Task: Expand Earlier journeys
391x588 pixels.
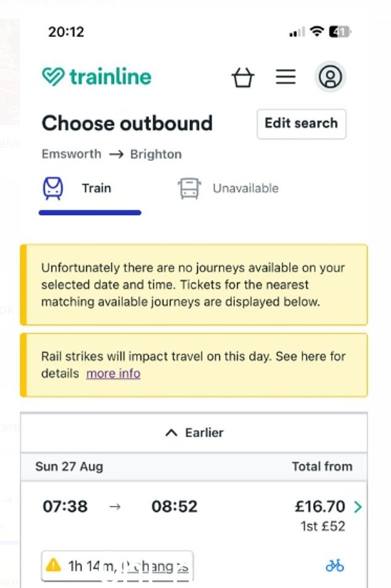Action: point(194,433)
